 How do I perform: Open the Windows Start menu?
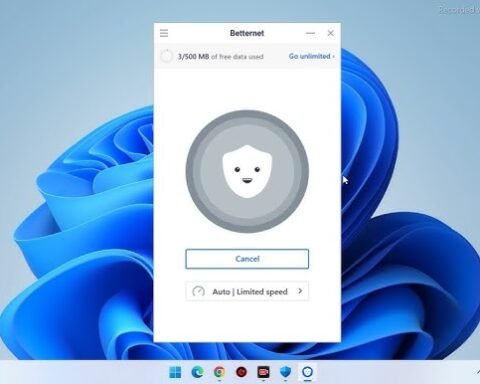click(175, 372)
